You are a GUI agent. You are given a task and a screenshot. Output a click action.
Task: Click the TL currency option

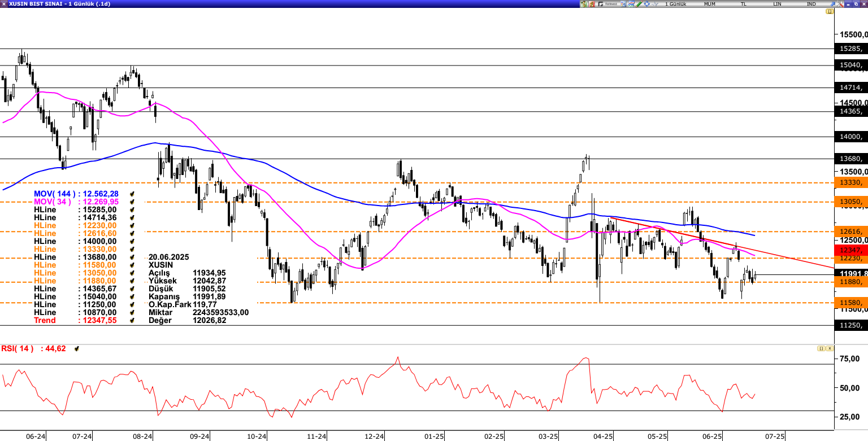743,4
